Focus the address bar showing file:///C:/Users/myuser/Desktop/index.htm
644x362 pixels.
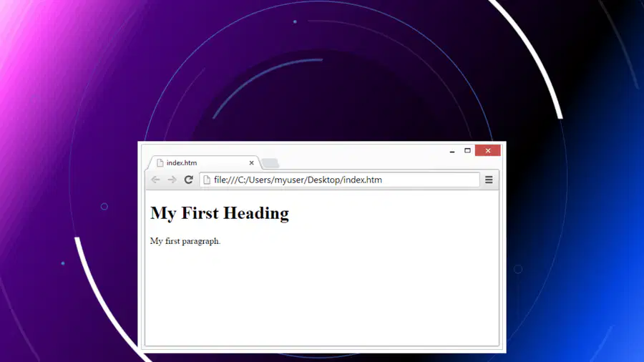[340, 180]
